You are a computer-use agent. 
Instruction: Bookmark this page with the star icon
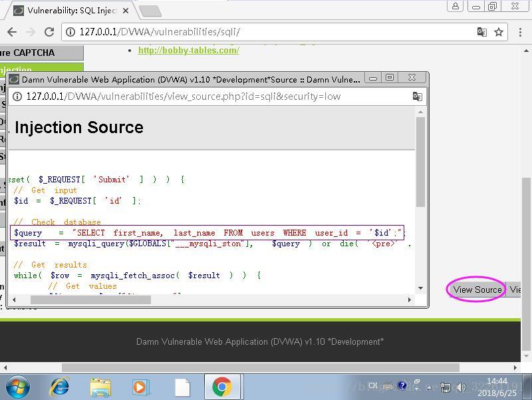tap(498, 32)
